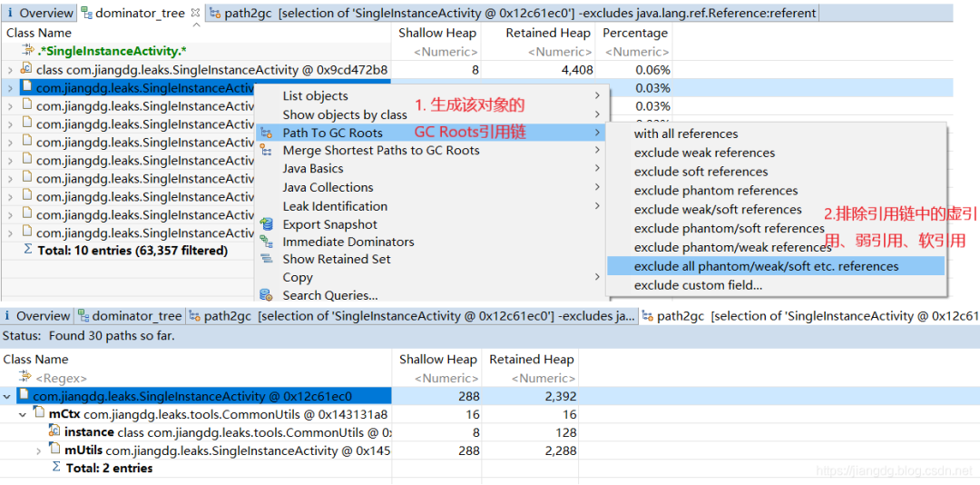980x485 pixels.
Task: Close the upper dominator_tree tab
Action: (x=195, y=12)
